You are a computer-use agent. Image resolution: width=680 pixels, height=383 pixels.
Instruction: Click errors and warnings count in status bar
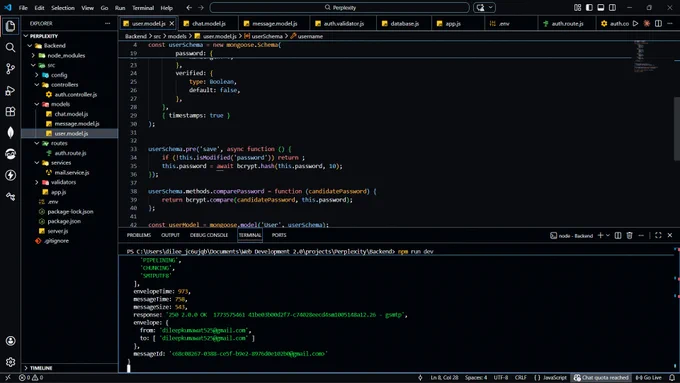point(31,378)
